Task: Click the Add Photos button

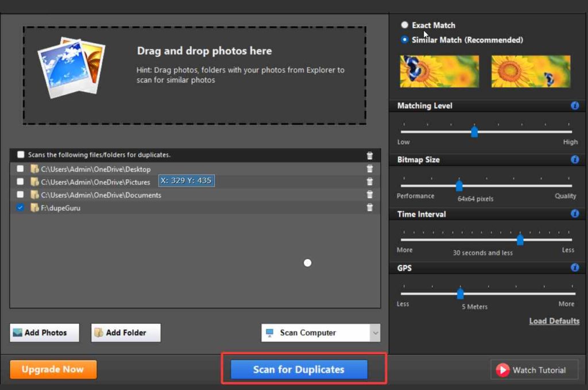Action: 44,333
